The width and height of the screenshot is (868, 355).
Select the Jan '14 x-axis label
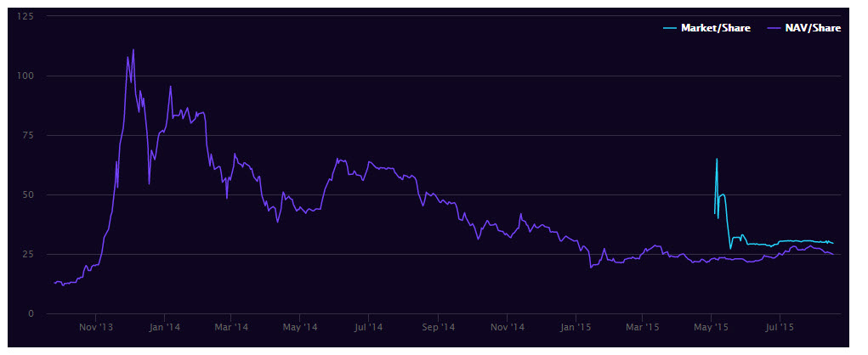[x=163, y=327]
